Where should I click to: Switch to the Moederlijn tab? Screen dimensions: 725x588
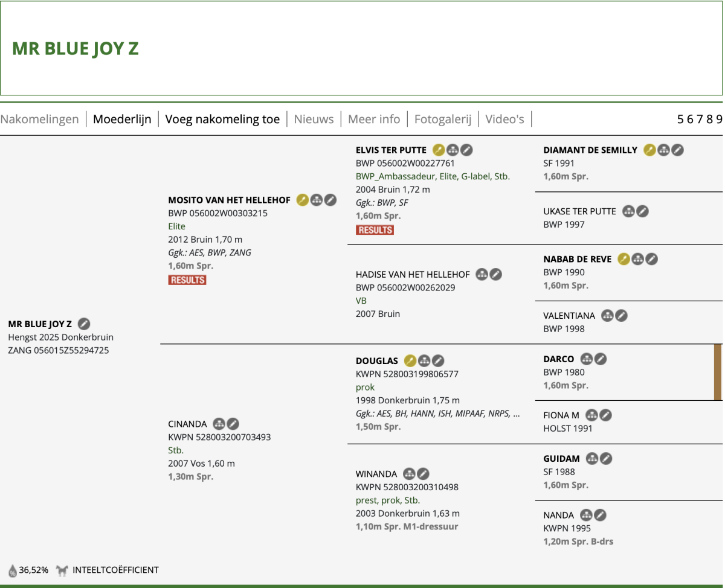click(122, 119)
